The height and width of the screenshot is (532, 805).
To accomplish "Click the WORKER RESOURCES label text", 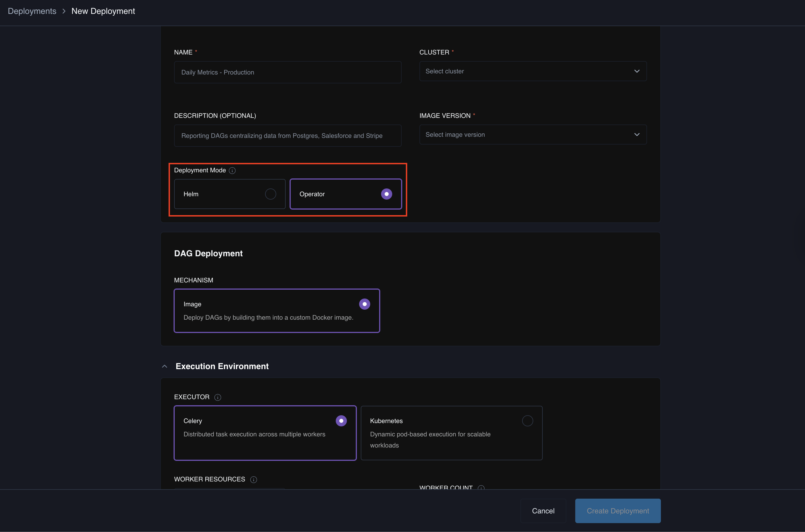I will point(209,479).
